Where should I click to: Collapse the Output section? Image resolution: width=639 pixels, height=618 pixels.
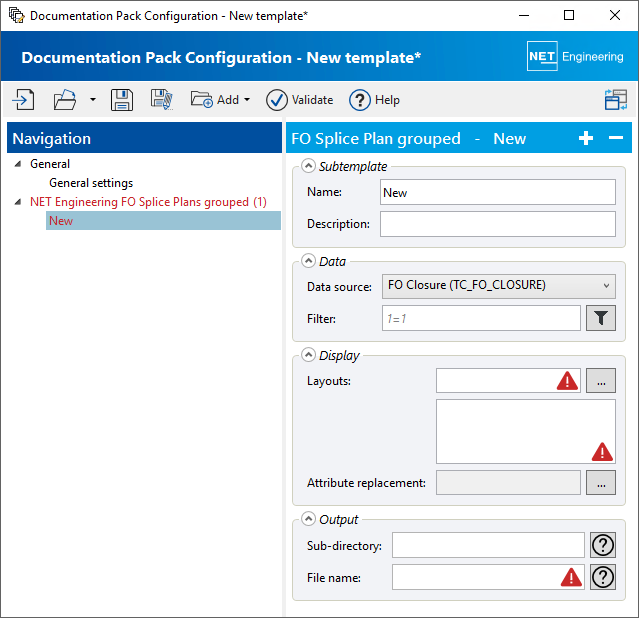[309, 519]
